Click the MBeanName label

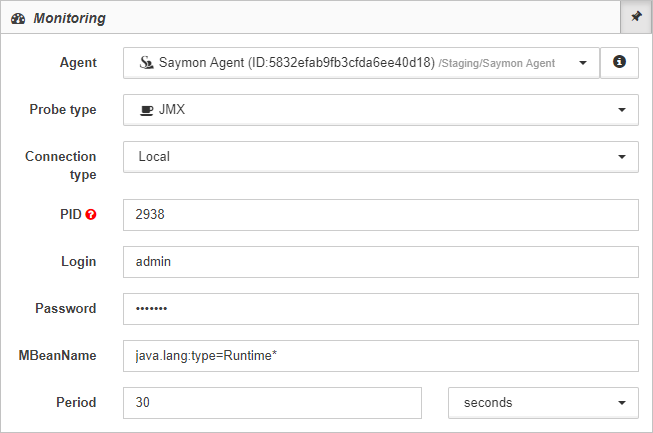57,355
